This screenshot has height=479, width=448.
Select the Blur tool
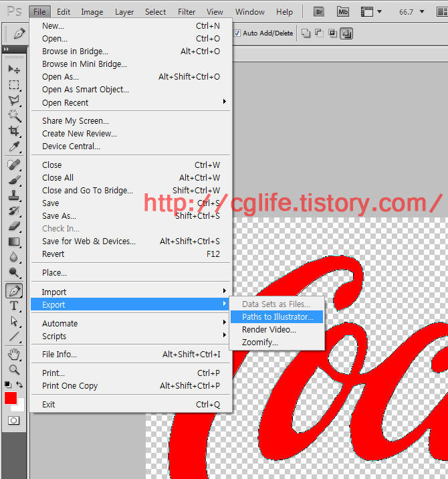click(14, 257)
